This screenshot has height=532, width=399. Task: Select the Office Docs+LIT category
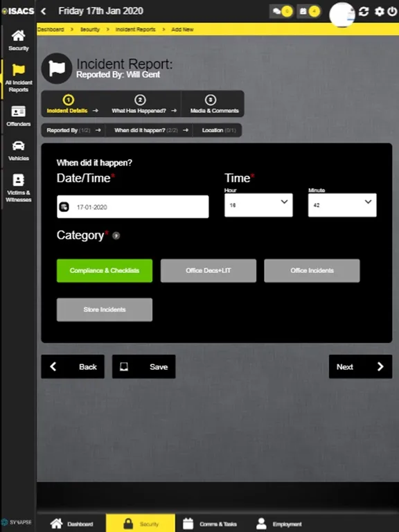(x=209, y=271)
